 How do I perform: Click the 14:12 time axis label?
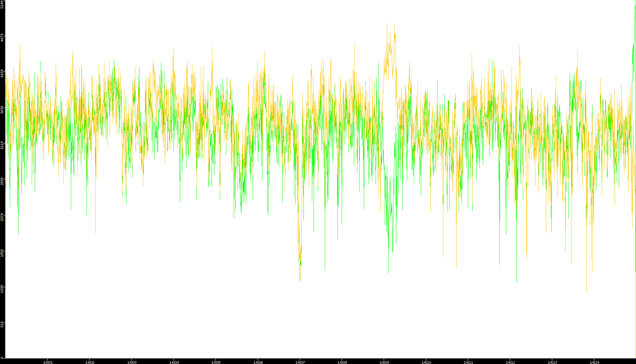tap(510, 362)
